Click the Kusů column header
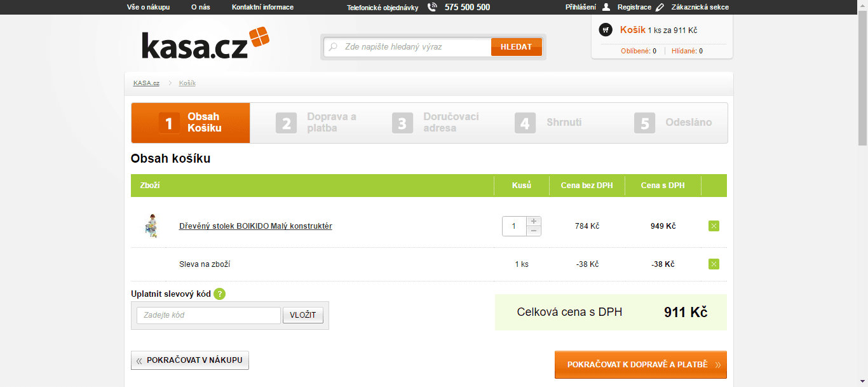The image size is (868, 387). [522, 186]
